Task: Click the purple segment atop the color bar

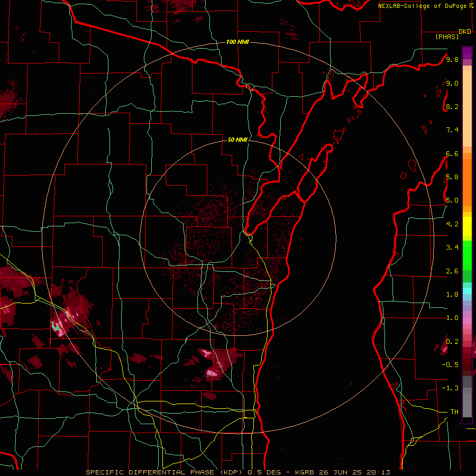Action: (467, 53)
